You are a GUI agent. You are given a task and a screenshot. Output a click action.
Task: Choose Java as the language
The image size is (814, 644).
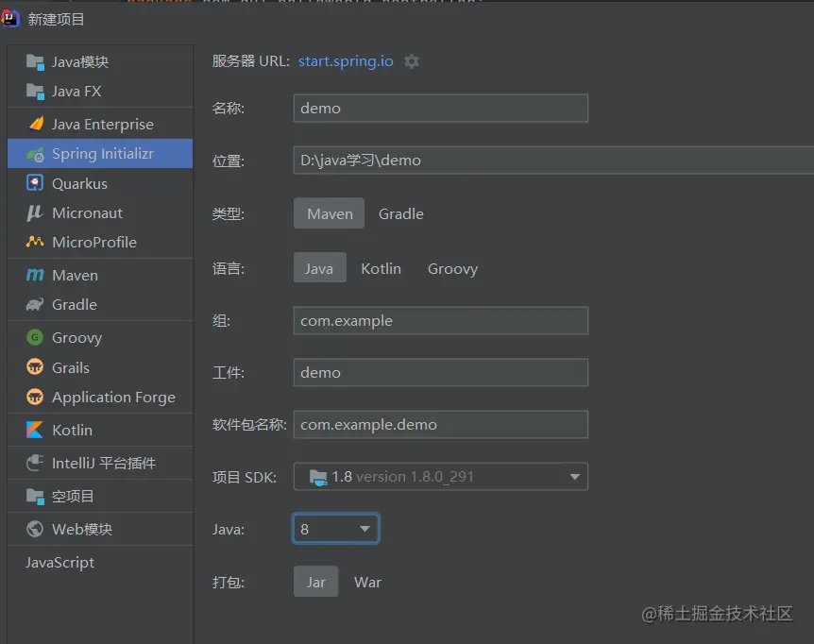[x=320, y=268]
